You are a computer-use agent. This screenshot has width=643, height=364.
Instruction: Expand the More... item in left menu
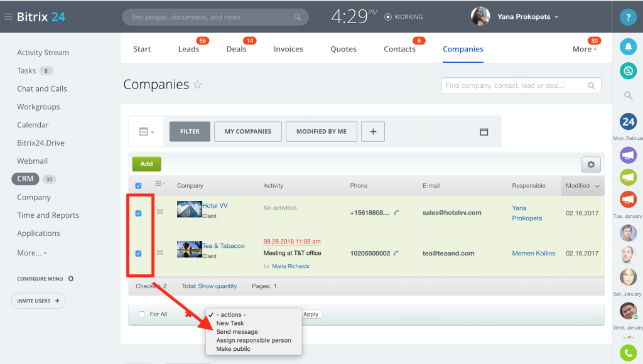coord(32,253)
